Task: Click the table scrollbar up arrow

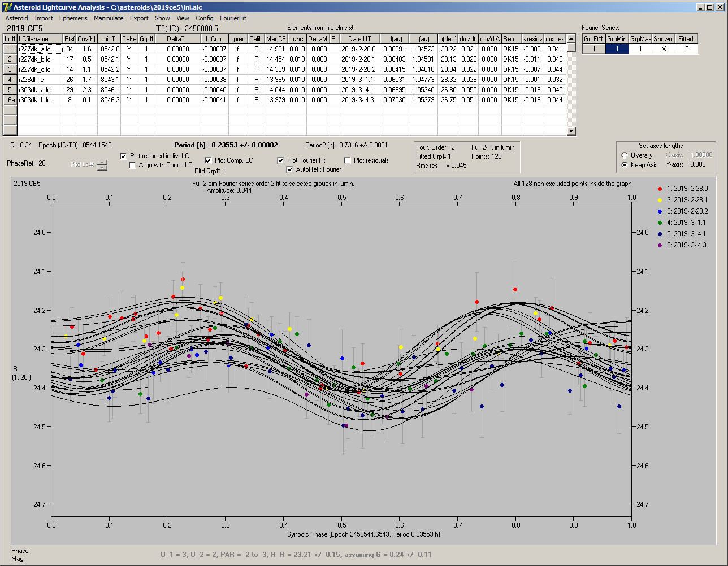Action: [571, 38]
